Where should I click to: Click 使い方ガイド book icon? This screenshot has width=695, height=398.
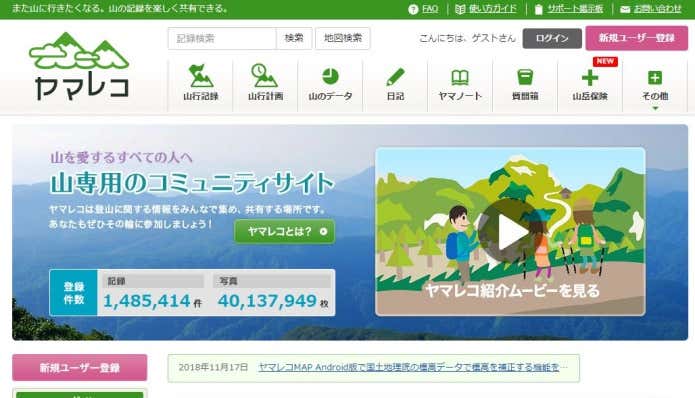coord(460,9)
